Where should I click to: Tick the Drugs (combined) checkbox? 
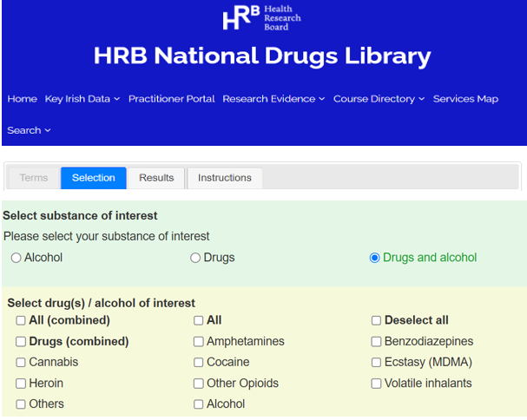pos(21,342)
